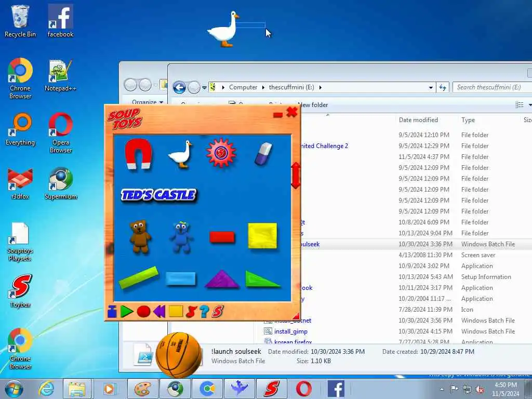Click the purple rewind arrows button
This screenshot has height=399, width=532.
point(159,311)
